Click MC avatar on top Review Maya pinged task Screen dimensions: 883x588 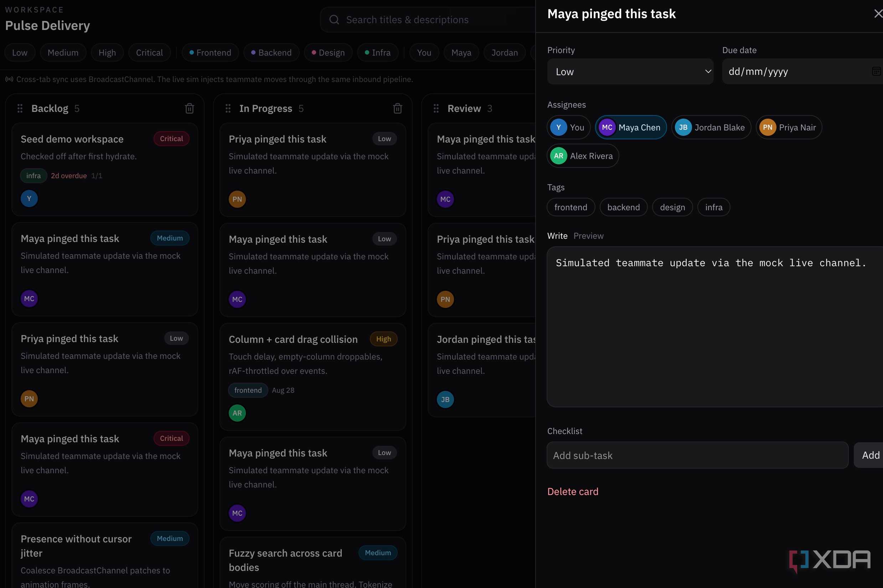pos(445,199)
